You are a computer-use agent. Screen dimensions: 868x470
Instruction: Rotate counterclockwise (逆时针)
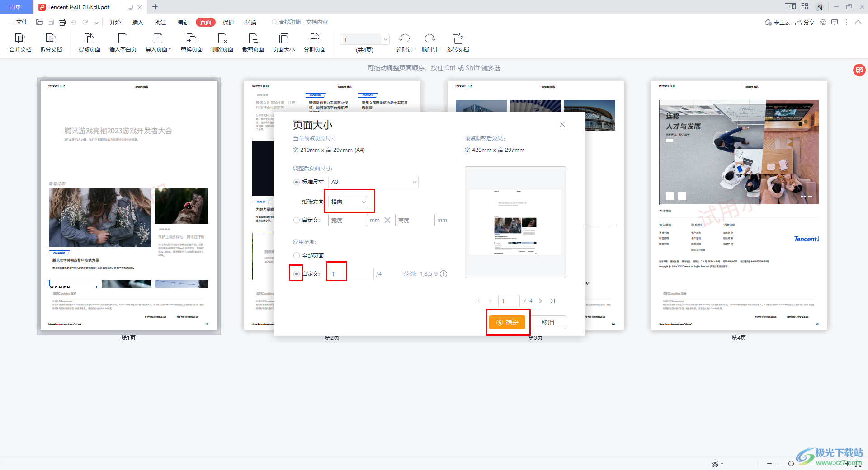point(404,43)
